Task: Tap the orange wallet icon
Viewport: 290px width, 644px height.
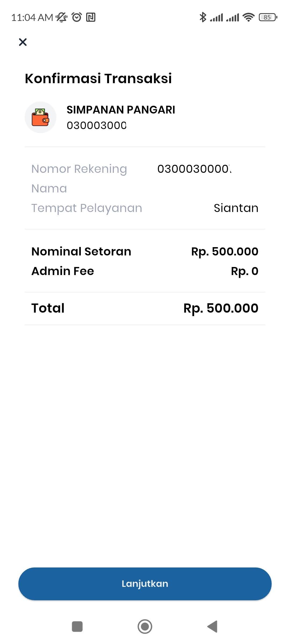Action: [41, 117]
